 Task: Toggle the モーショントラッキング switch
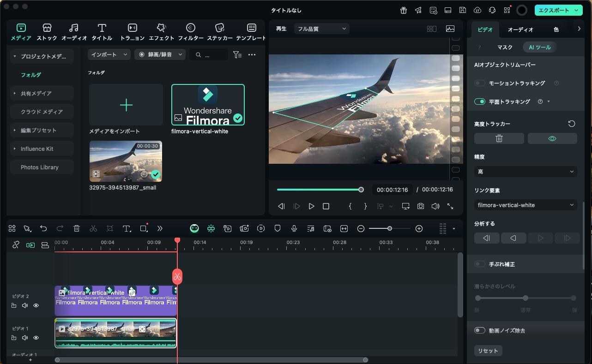click(x=480, y=83)
